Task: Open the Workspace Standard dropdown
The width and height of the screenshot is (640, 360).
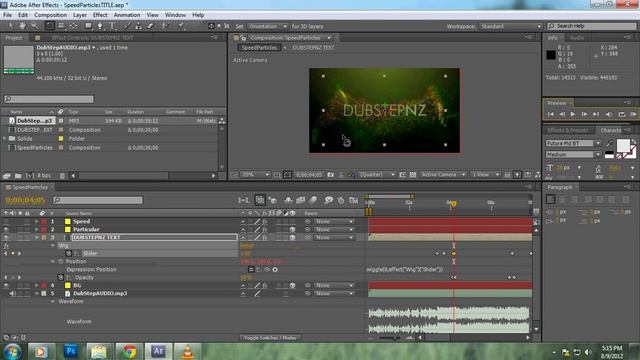Action: pos(510,26)
